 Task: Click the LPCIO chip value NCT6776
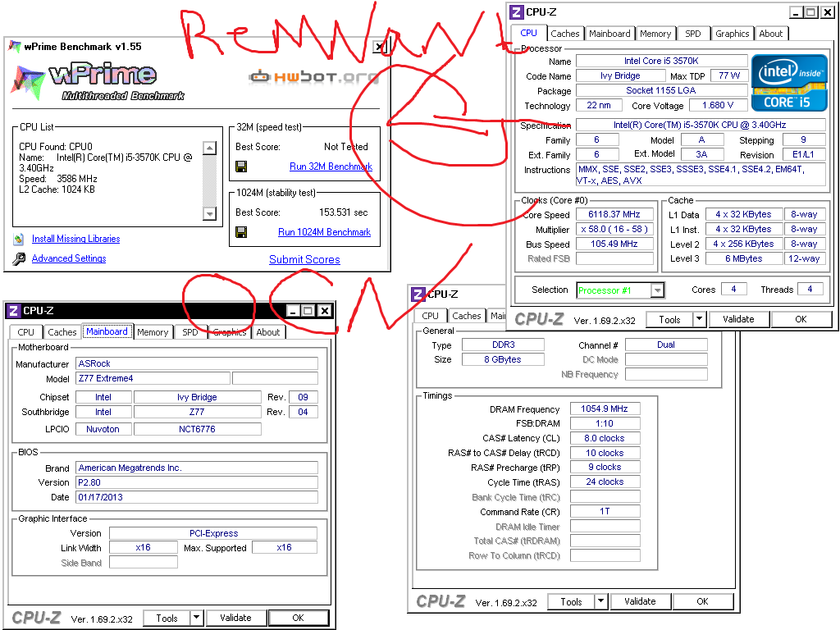tap(197, 429)
